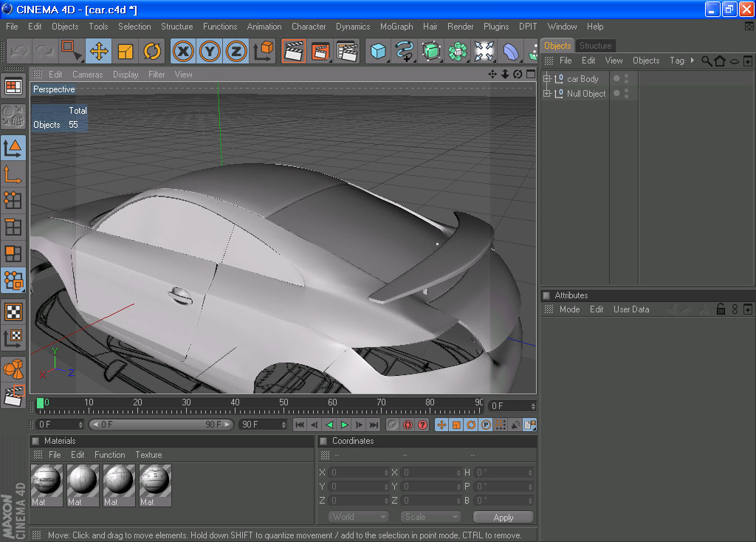This screenshot has width=756, height=542.
Task: Toggle X axis lock
Action: pyautogui.click(x=183, y=51)
